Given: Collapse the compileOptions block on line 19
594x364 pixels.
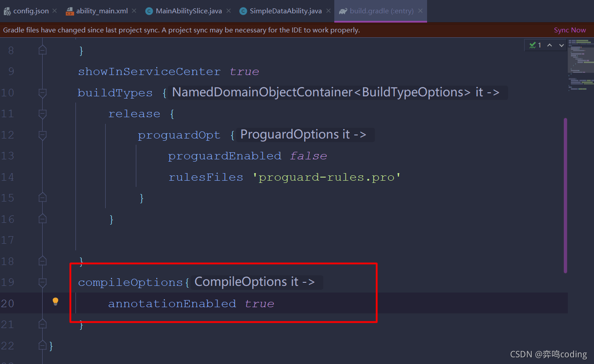Looking at the screenshot, I should (43, 282).
